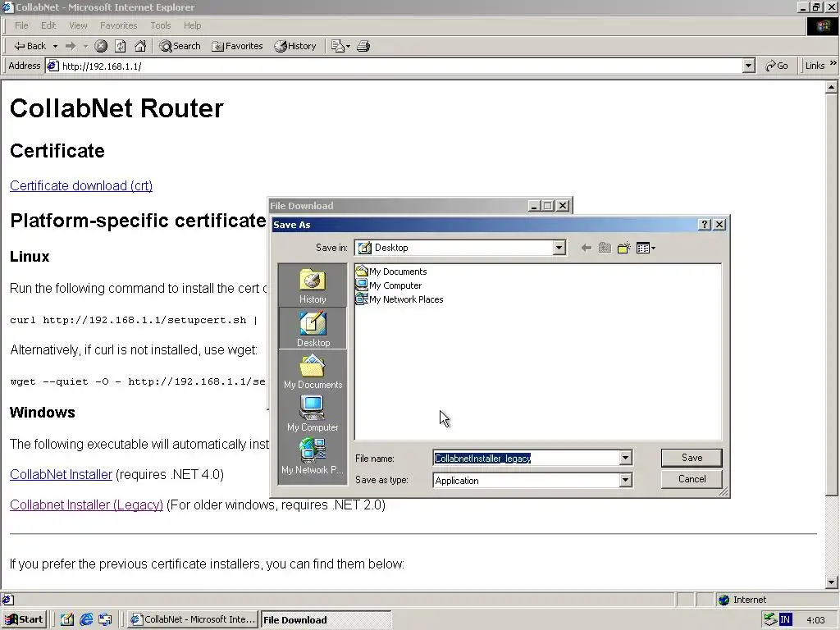Click the Edit page toolbar icon
The width and height of the screenshot is (840, 630).
click(337, 46)
